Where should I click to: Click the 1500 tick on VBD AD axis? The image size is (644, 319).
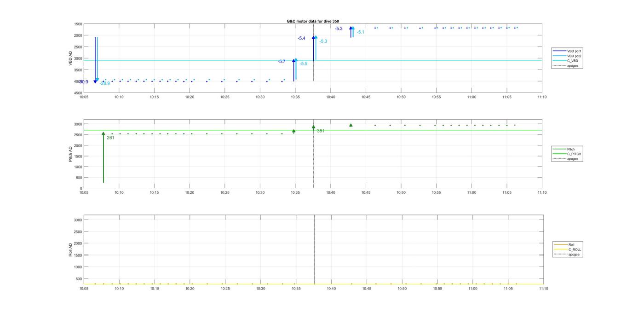click(x=78, y=24)
